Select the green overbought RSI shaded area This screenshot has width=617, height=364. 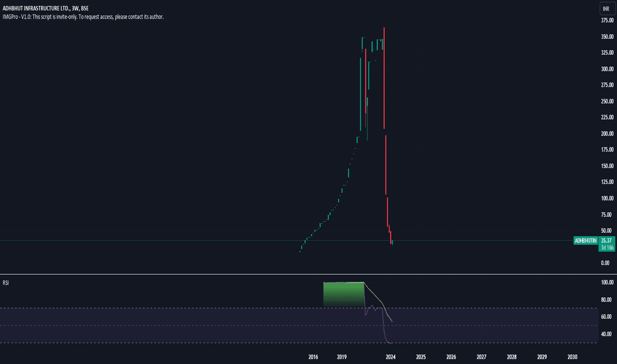coord(344,295)
